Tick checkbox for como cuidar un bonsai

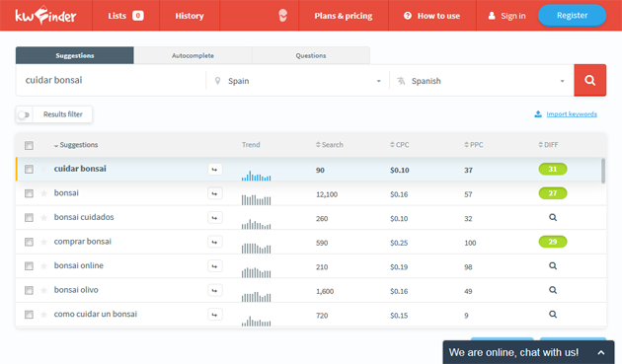[x=29, y=315]
